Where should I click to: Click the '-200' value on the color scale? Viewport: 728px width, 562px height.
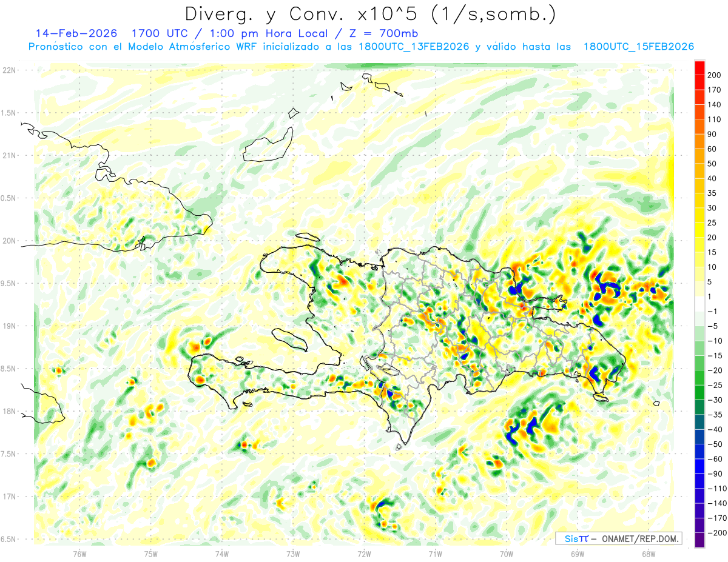point(718,534)
